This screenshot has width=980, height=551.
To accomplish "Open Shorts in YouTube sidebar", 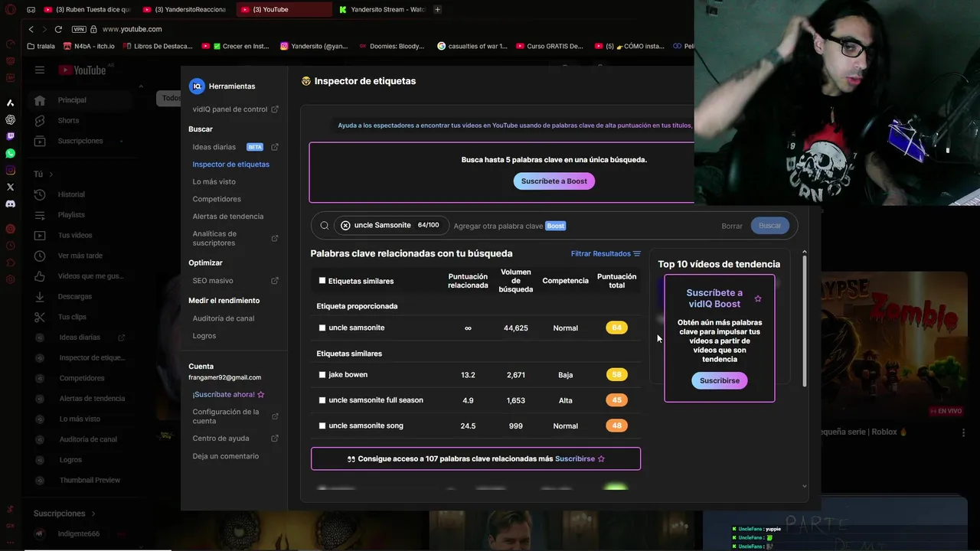I will pos(68,120).
